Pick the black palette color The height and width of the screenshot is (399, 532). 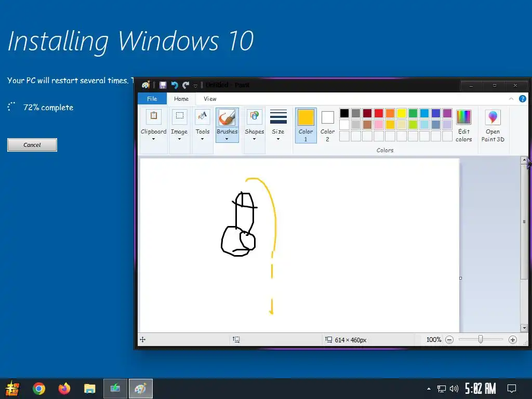tap(344, 113)
